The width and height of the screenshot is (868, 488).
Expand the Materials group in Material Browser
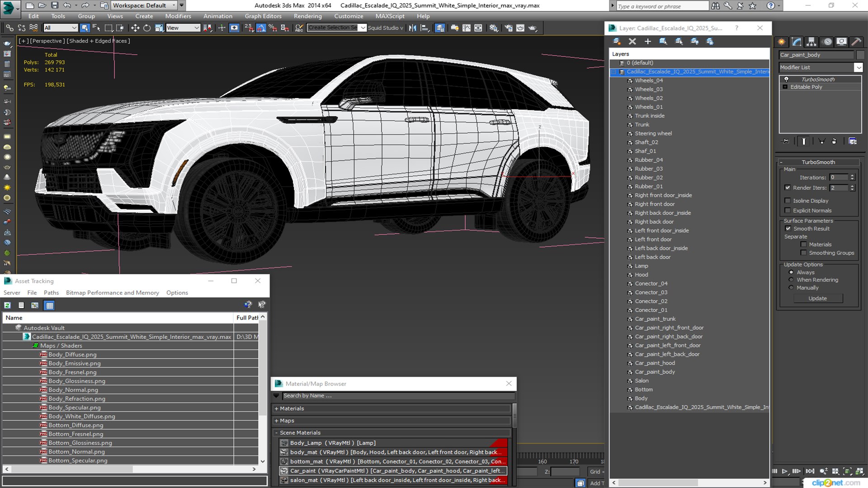[x=276, y=408]
